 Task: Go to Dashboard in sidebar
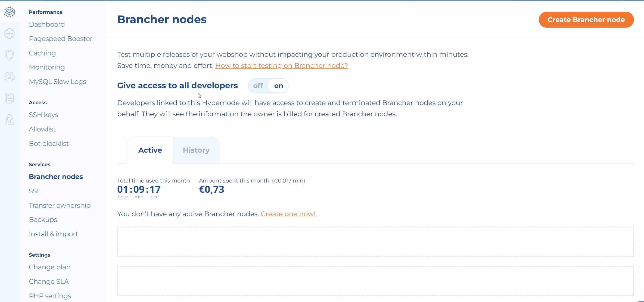pos(47,24)
